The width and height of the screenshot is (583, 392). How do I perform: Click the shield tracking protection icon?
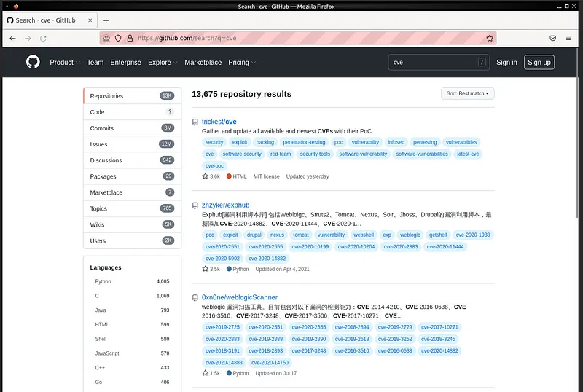pos(118,38)
